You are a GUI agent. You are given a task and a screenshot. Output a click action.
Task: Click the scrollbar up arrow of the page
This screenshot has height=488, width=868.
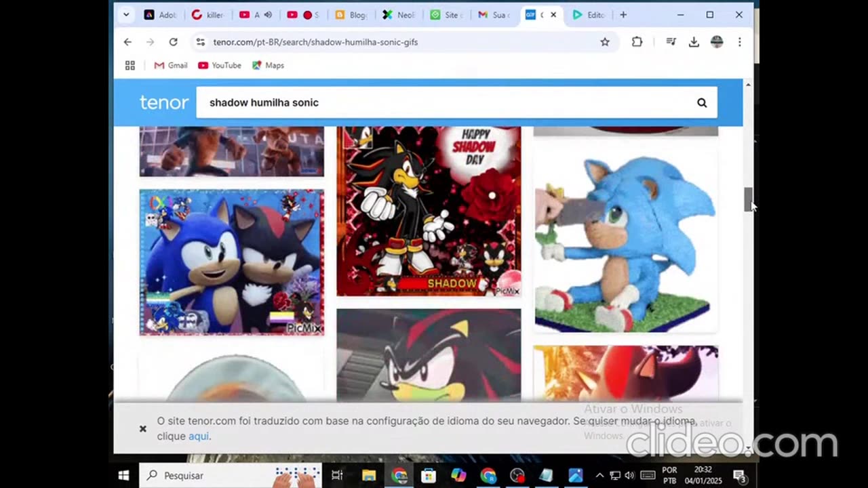pyautogui.click(x=748, y=85)
